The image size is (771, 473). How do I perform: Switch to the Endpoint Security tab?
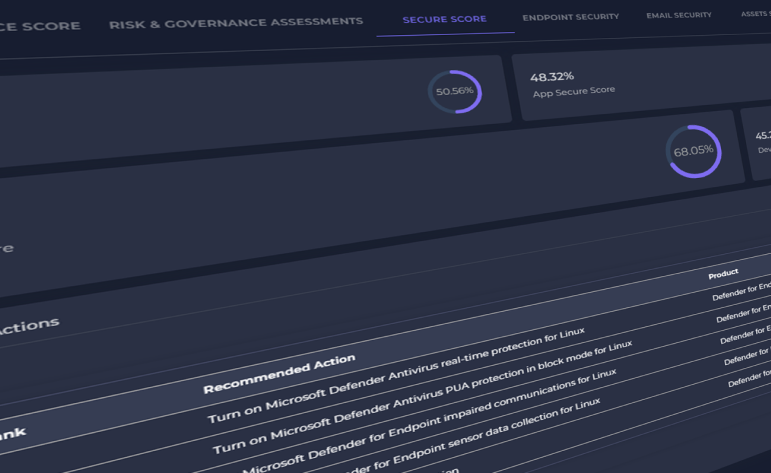coord(570,17)
